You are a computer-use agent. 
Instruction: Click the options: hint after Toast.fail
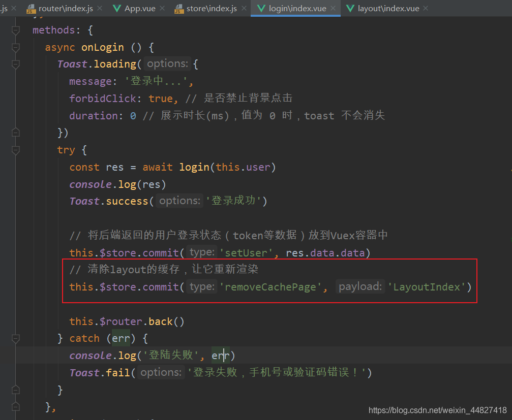point(161,372)
